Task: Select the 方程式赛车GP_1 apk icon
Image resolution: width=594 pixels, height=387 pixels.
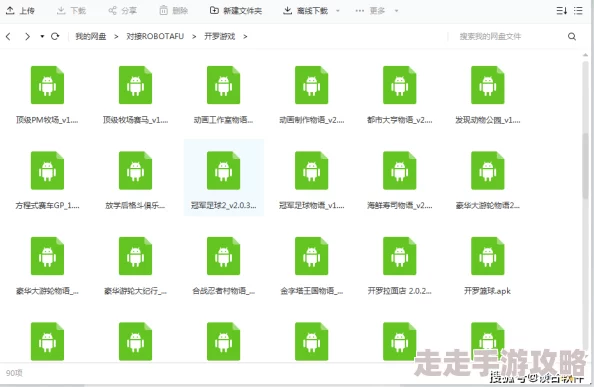Action: tap(47, 170)
